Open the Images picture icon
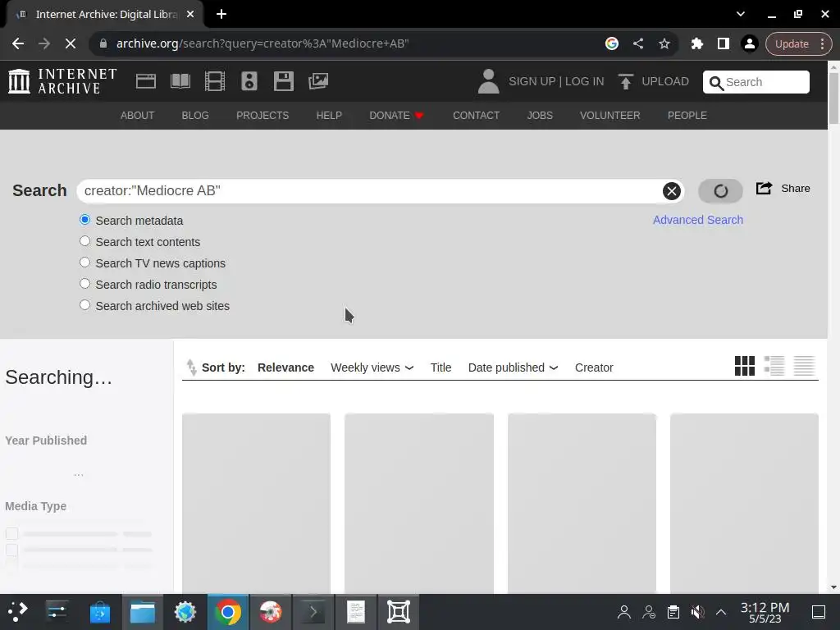The image size is (840, 630). 318,81
